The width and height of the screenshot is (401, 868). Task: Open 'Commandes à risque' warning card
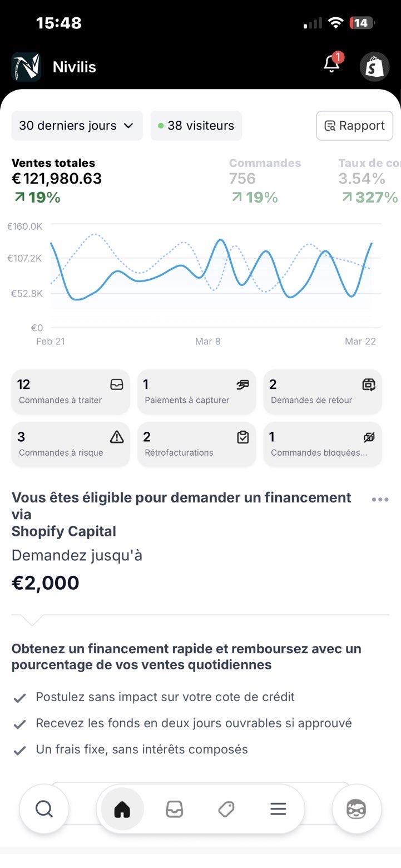point(71,444)
